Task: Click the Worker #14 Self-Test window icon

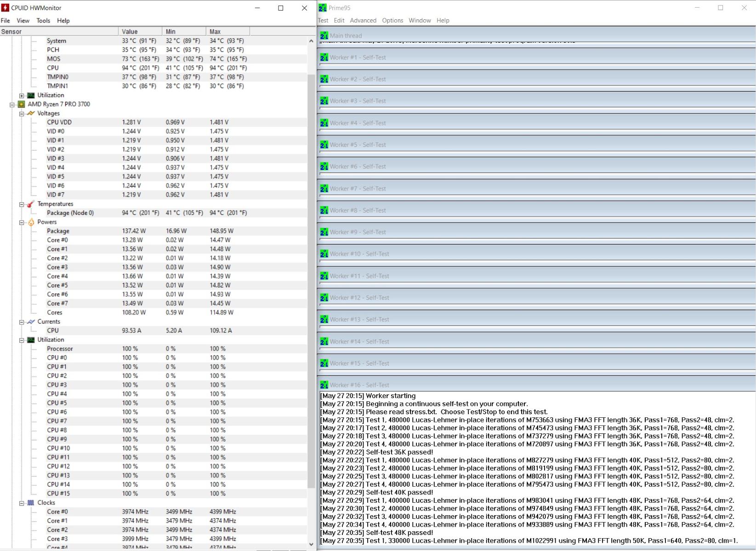Action: point(324,341)
